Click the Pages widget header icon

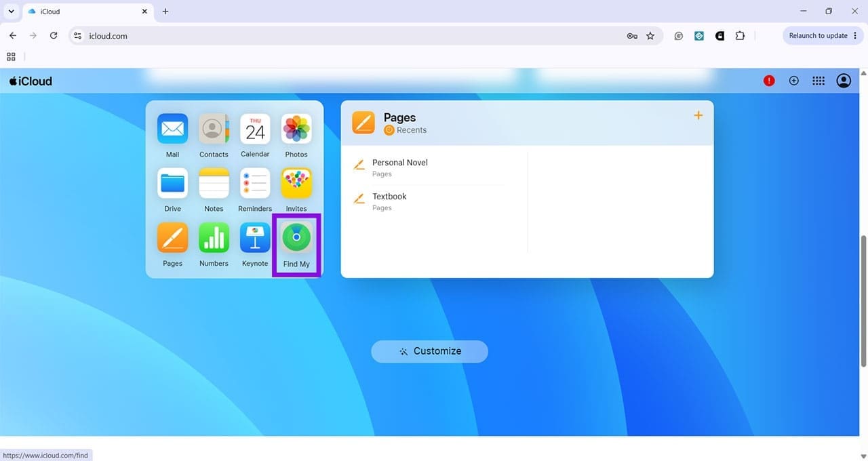[363, 123]
